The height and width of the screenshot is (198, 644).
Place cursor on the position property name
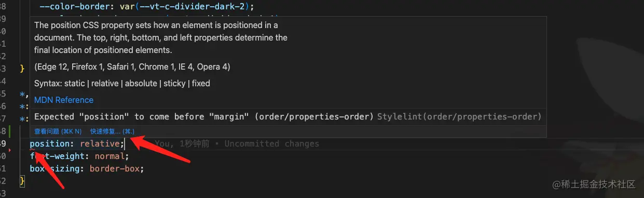pos(52,144)
